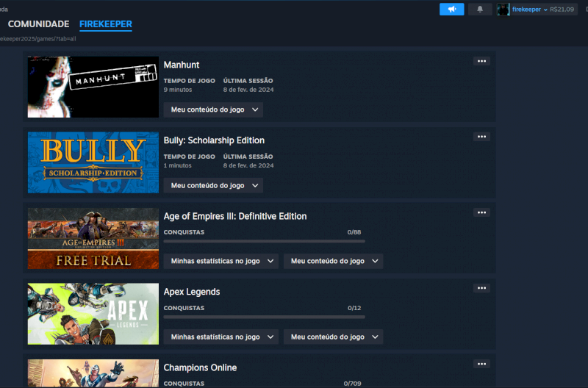Screen dimensions: 588x388
Task: Open the COMUNIDADE menu
Action: [x=39, y=24]
